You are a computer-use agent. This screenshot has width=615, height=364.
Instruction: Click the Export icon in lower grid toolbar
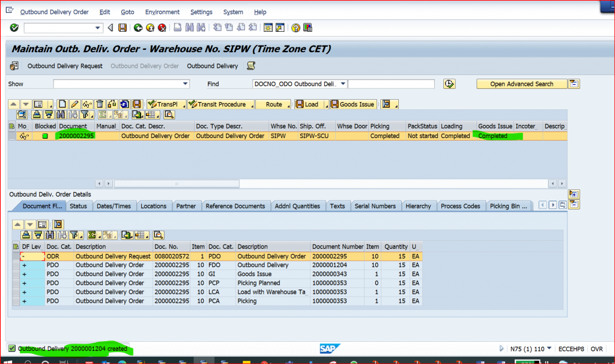pos(127,235)
